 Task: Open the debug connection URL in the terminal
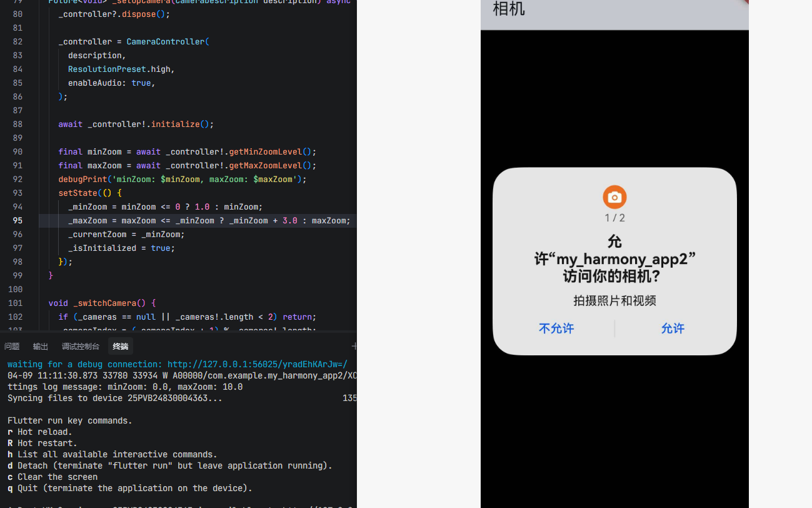[x=257, y=364]
